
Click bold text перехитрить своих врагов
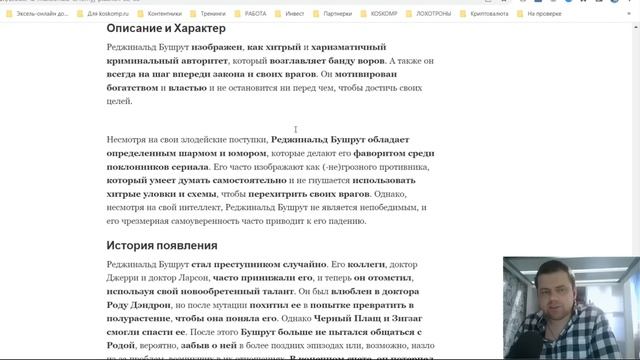coord(309,194)
